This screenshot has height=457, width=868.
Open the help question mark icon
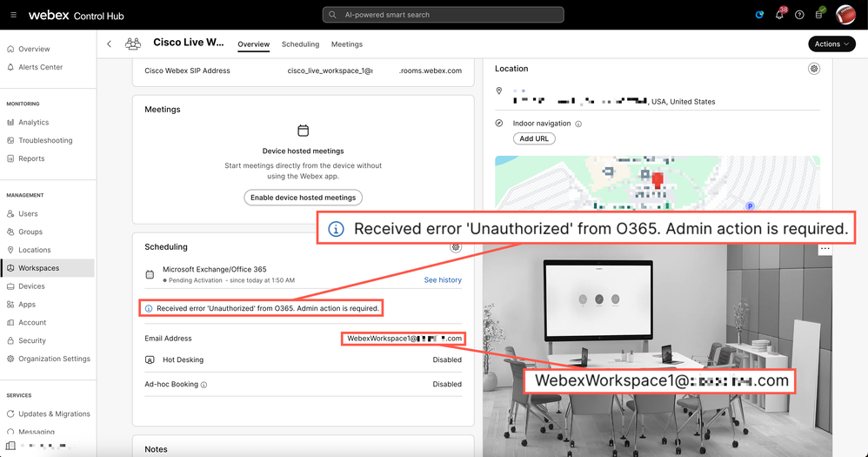tap(799, 15)
